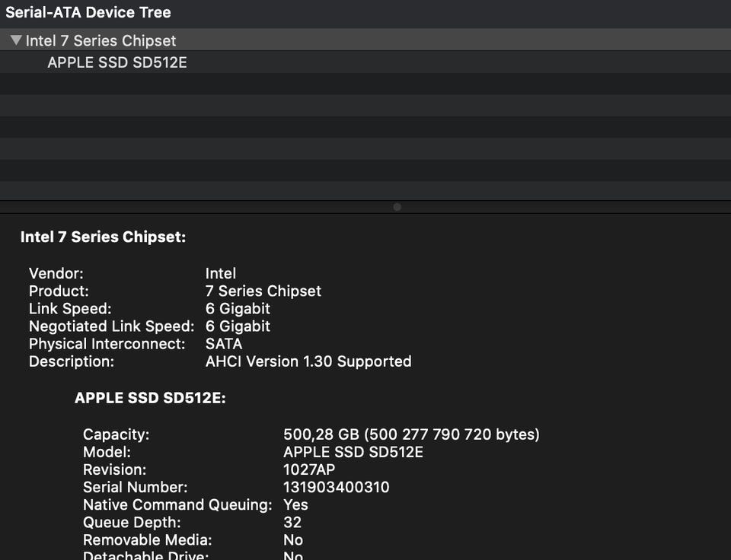Screen dimensions: 731x560
Task: Click the Queue Depth value '32'
Action: click(292, 523)
